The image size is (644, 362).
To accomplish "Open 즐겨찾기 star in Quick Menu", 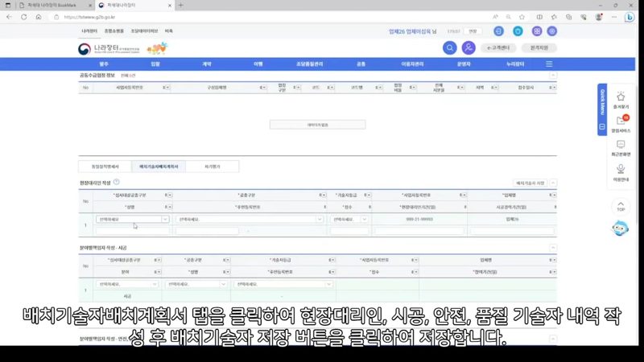I will 621,100.
